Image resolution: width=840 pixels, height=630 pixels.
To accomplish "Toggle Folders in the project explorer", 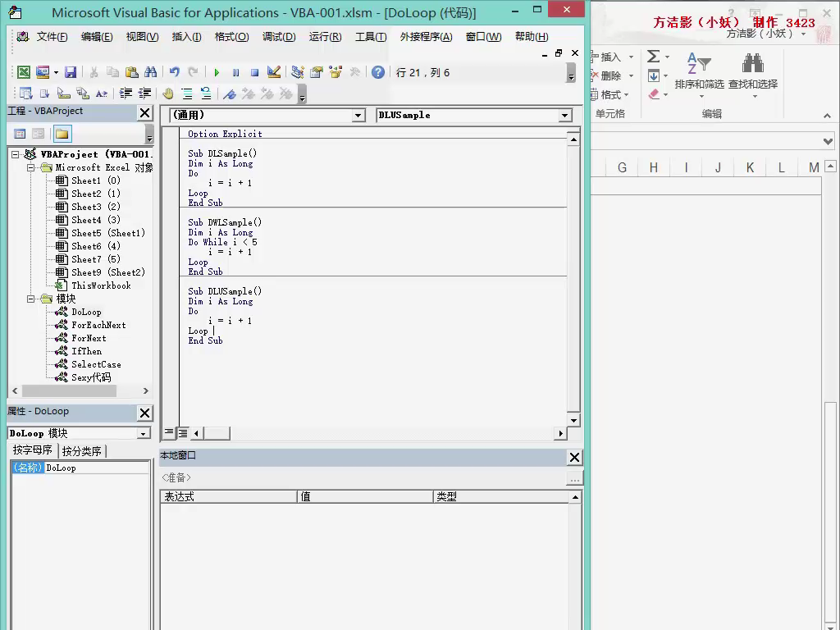I will click(x=62, y=134).
